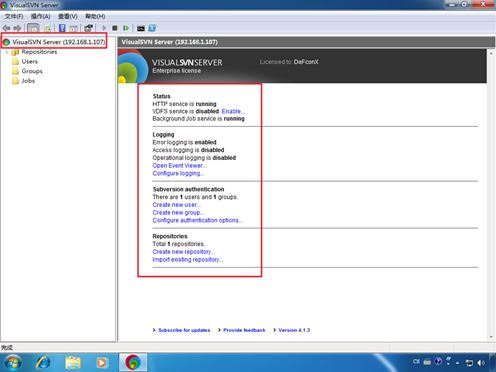Click Configure authentication options... link
Viewport: 496px width, 372px height.
(198, 220)
